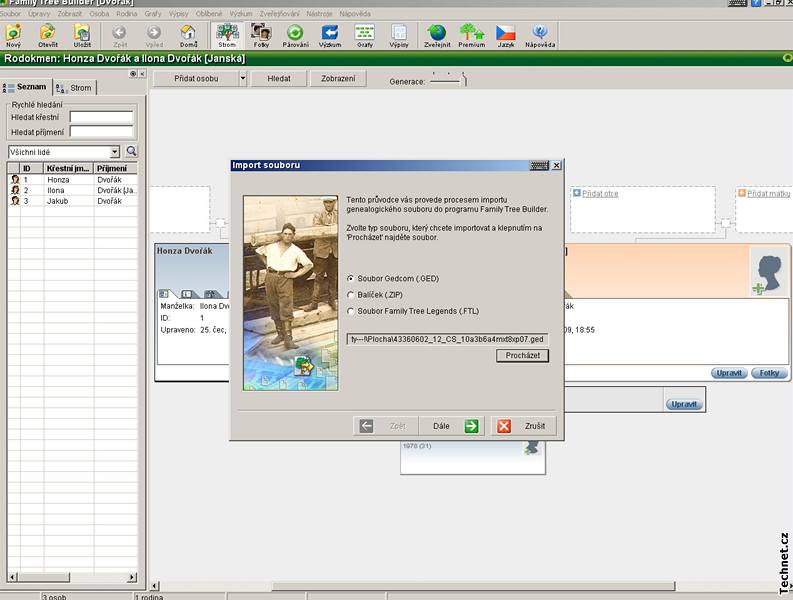Open the Výpisy reports toolbar icon
Image resolution: width=793 pixels, height=600 pixels.
(x=399, y=34)
